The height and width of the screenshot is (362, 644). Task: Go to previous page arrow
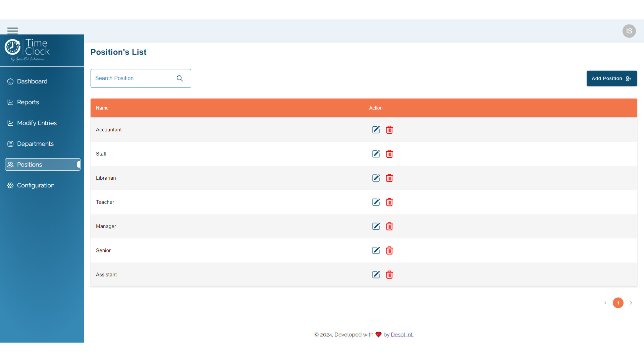pyautogui.click(x=605, y=303)
